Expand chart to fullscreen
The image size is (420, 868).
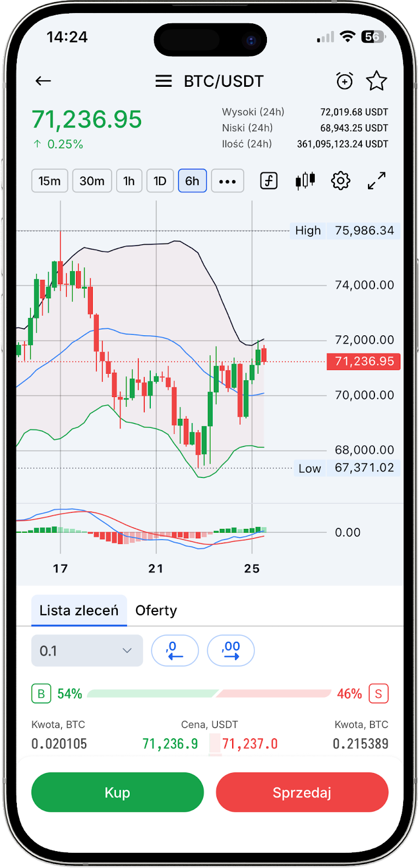coord(377,181)
